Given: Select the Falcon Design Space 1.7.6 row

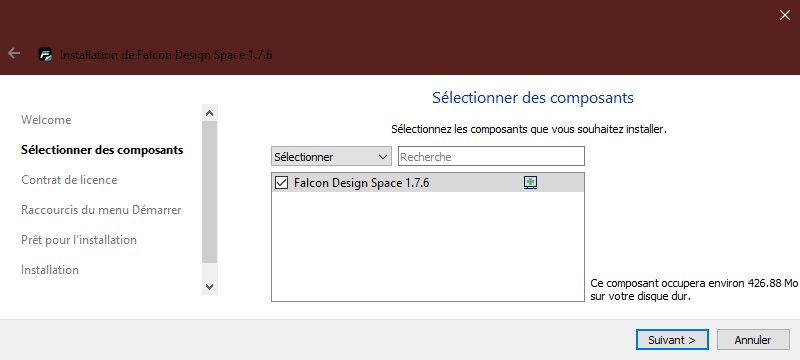Looking at the screenshot, I should coord(428,183).
